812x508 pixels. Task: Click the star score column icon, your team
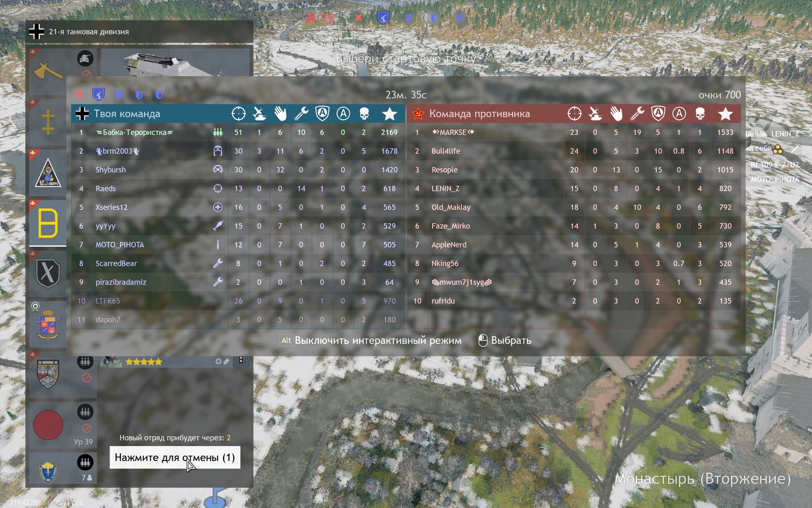(389, 113)
